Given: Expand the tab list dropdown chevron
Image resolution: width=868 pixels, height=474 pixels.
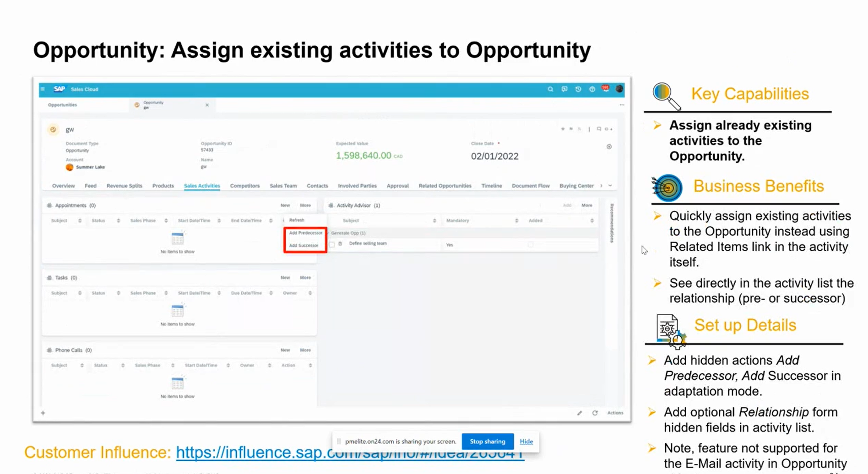Looking at the screenshot, I should (x=610, y=186).
